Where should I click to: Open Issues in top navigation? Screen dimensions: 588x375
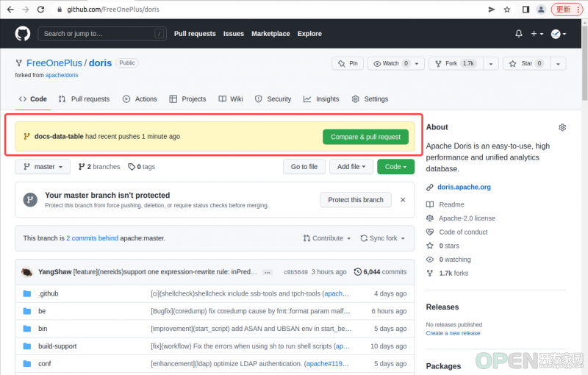tap(233, 34)
